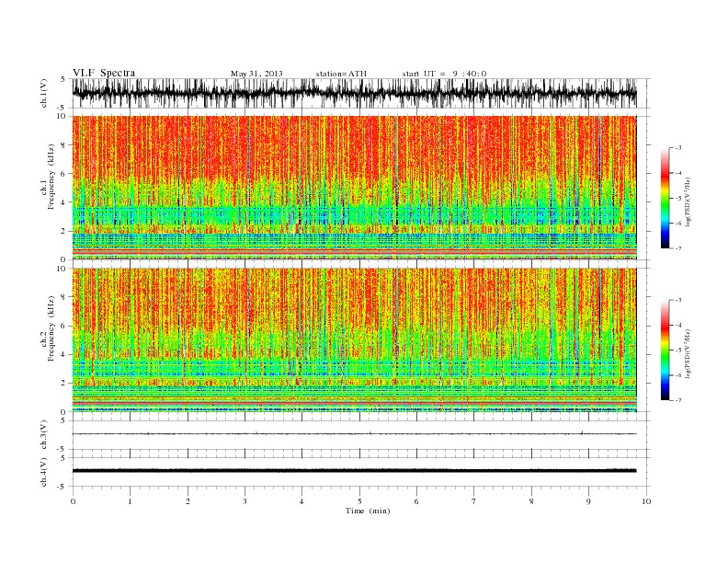Image resolution: width=728 pixels, height=563 pixels.
Task: Click time axis tick label "7"
Action: coord(473,501)
